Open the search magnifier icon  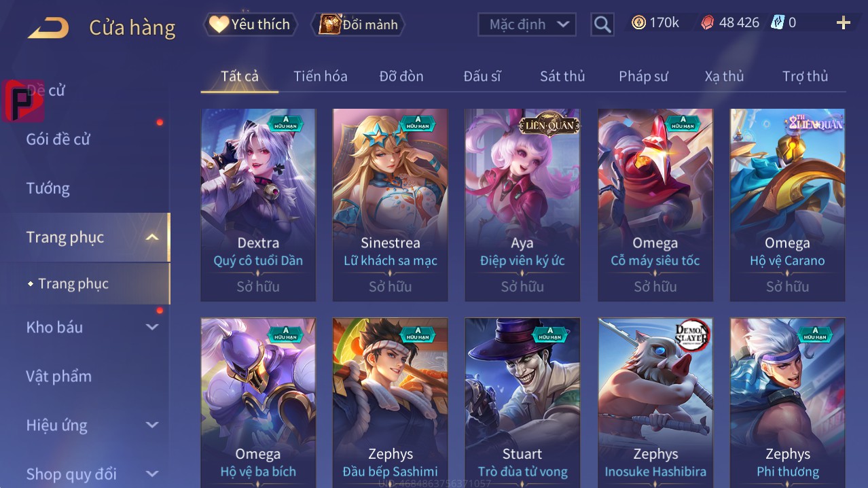(x=602, y=25)
